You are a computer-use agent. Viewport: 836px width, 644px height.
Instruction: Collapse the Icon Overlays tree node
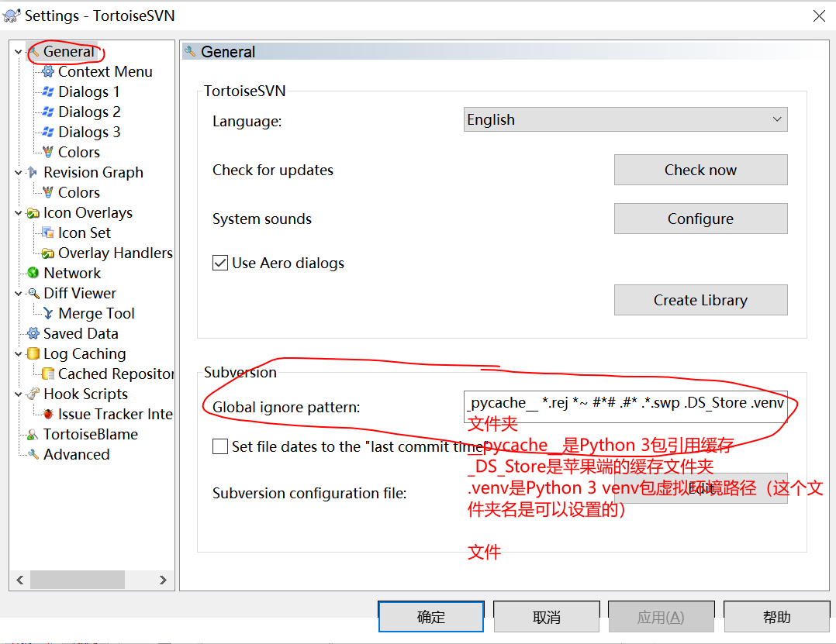point(18,212)
